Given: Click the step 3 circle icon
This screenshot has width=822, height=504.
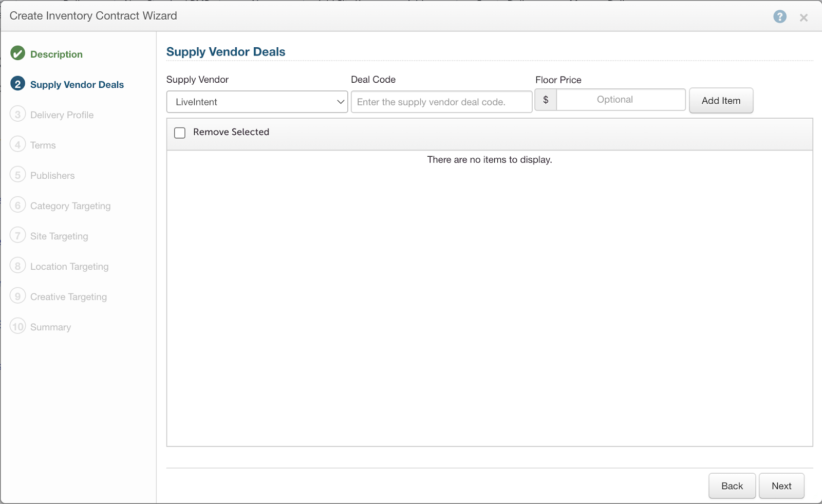Looking at the screenshot, I should point(18,114).
